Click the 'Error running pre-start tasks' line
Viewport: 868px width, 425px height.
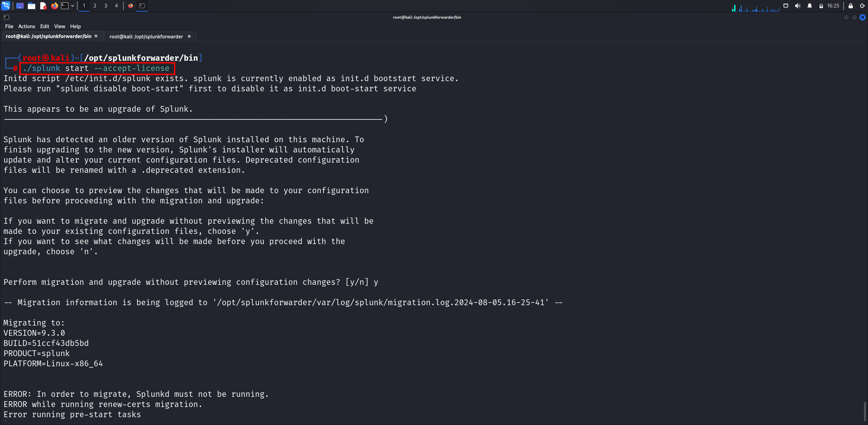pyautogui.click(x=72, y=415)
